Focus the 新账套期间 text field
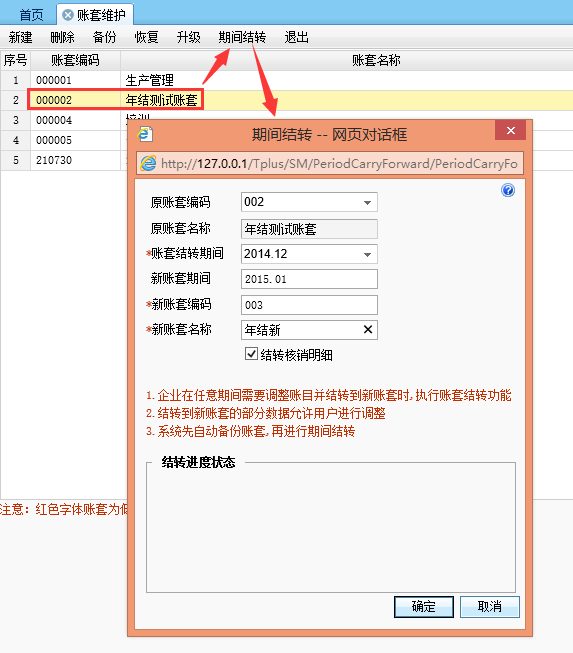The image size is (573, 653). [x=309, y=279]
